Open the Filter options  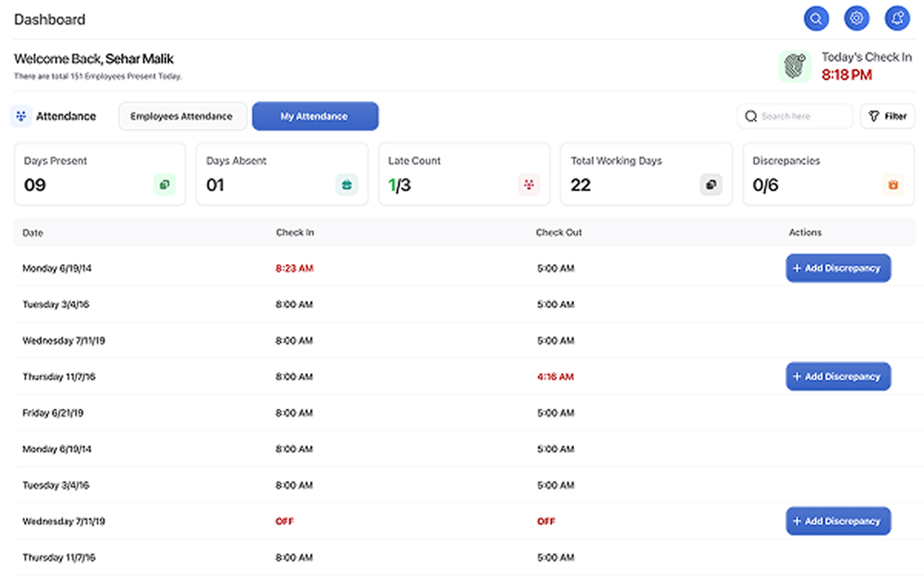(x=887, y=116)
